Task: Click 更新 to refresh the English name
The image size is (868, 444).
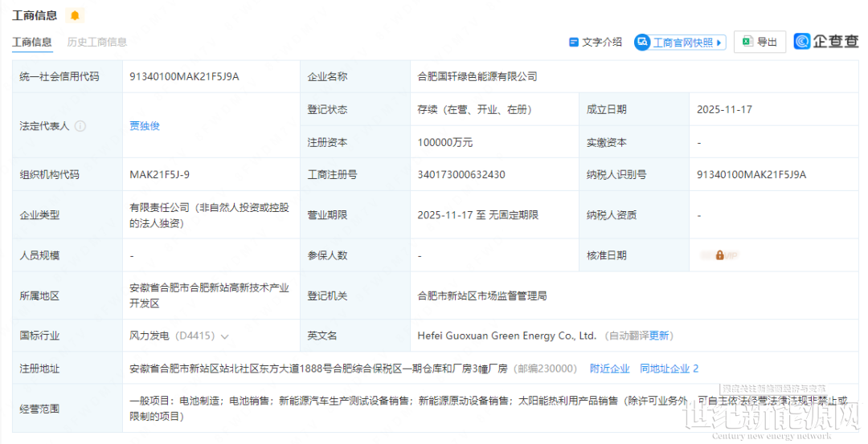Action: click(x=660, y=336)
